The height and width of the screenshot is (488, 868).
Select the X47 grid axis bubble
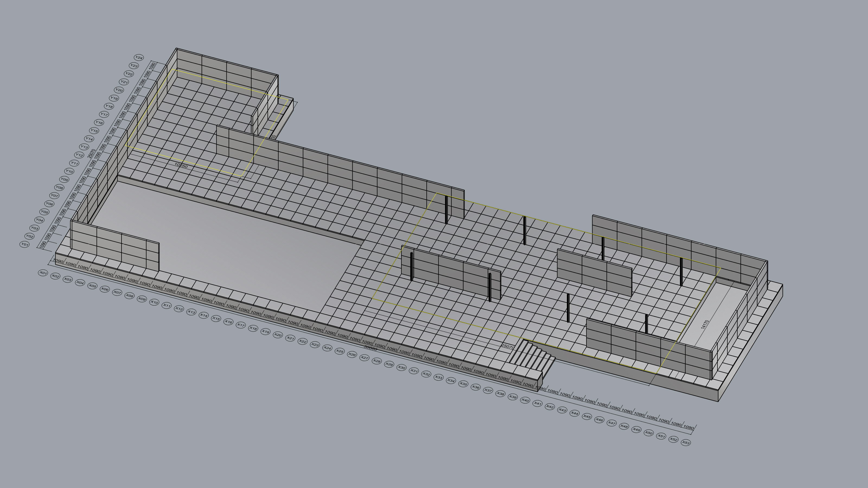click(x=612, y=423)
